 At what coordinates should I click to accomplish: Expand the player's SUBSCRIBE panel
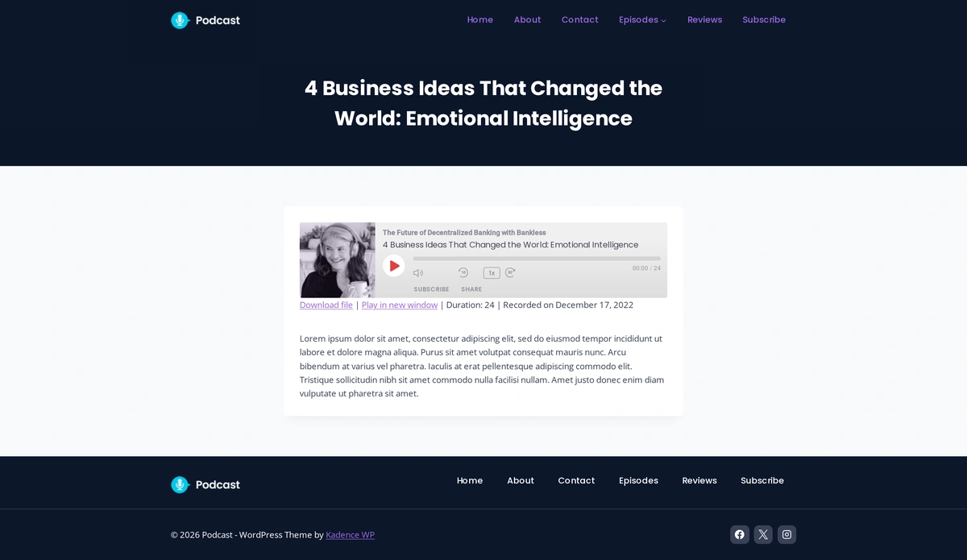click(x=431, y=289)
